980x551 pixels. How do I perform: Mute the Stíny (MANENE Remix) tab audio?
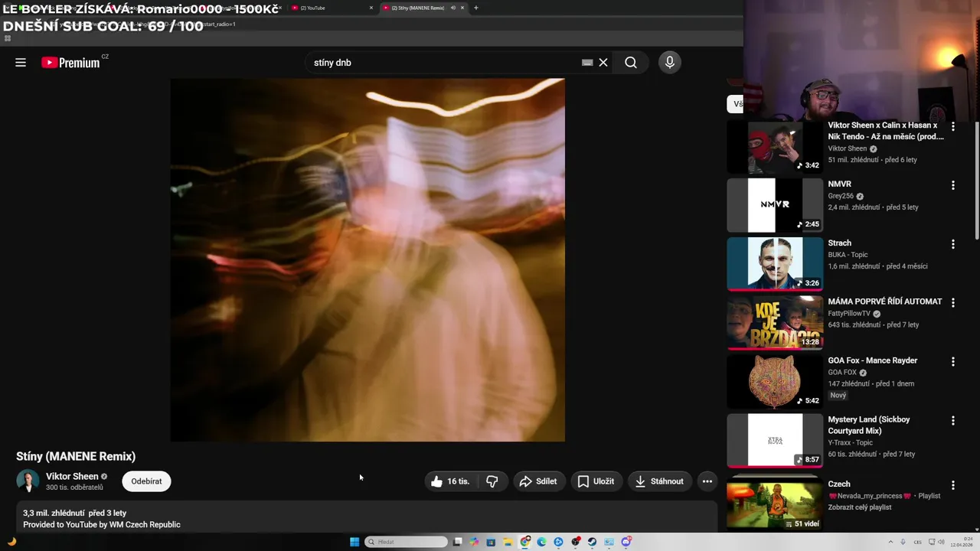coord(452,8)
